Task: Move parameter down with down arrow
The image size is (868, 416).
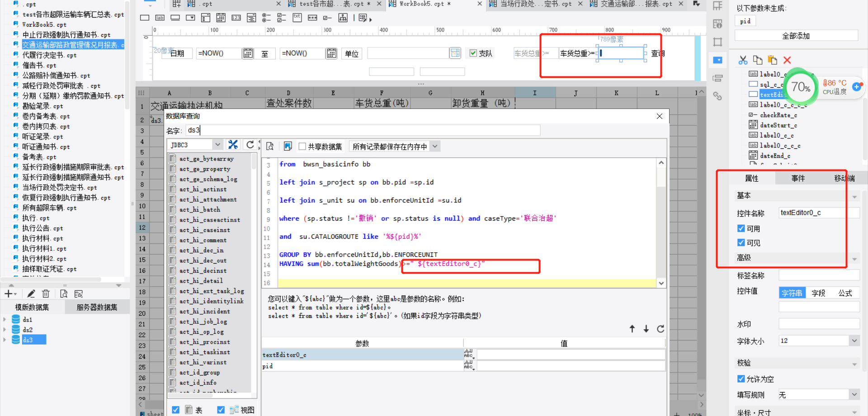Action: (646, 329)
